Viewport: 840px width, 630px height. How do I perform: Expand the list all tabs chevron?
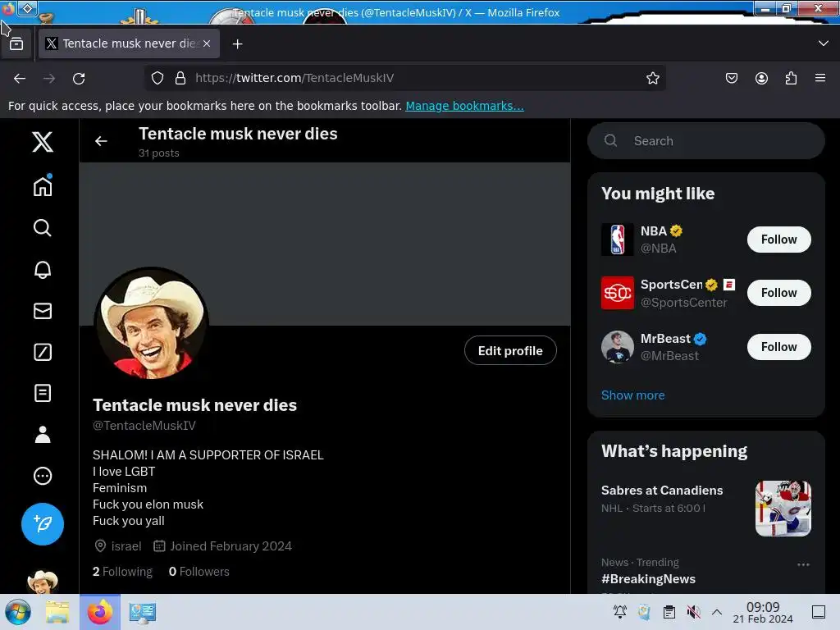[824, 43]
